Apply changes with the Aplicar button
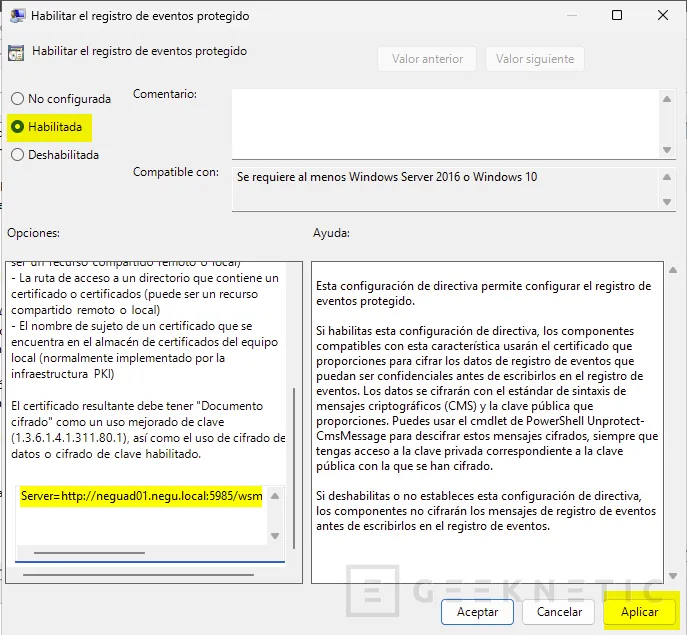The image size is (687, 635). 640,612
